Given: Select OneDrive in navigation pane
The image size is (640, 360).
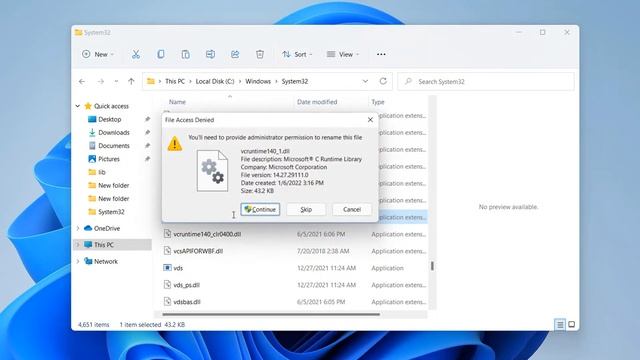Looking at the screenshot, I should click(107, 229).
